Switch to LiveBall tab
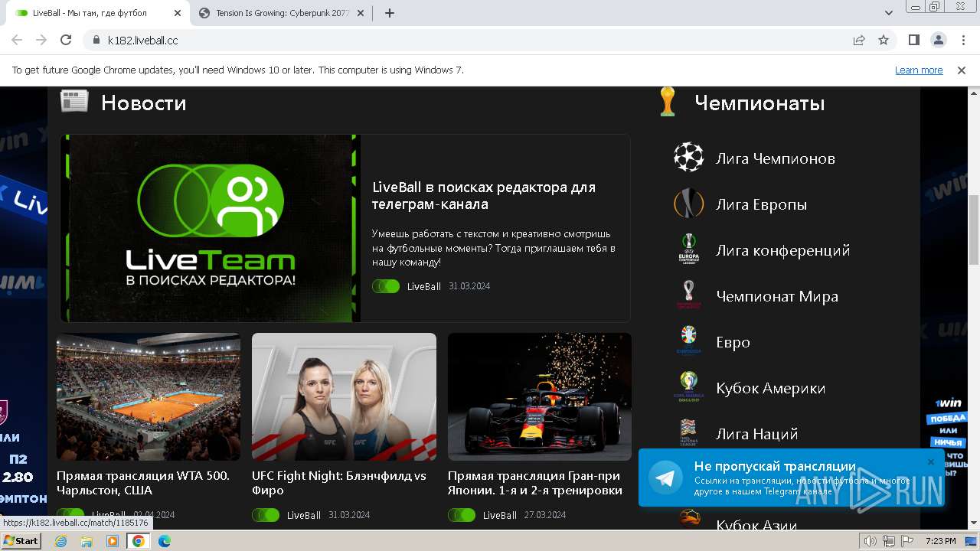Image resolution: width=980 pixels, height=551 pixels. point(99,13)
